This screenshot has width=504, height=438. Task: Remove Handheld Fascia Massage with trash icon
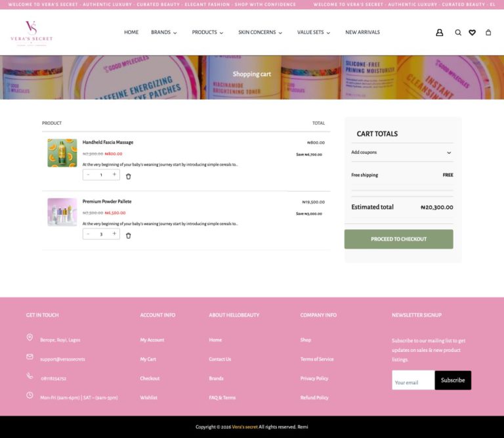[128, 177]
